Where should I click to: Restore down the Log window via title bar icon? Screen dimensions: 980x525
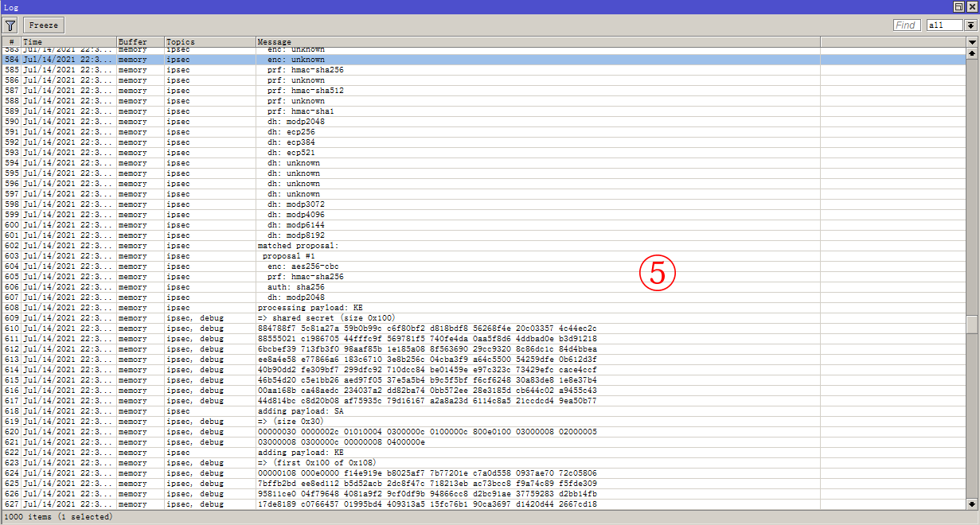pyautogui.click(x=959, y=6)
